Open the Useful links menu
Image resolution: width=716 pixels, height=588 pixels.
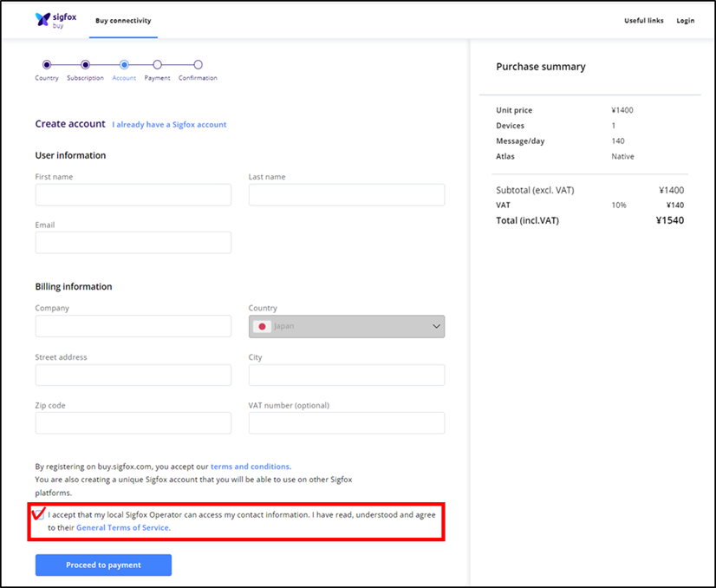(644, 21)
